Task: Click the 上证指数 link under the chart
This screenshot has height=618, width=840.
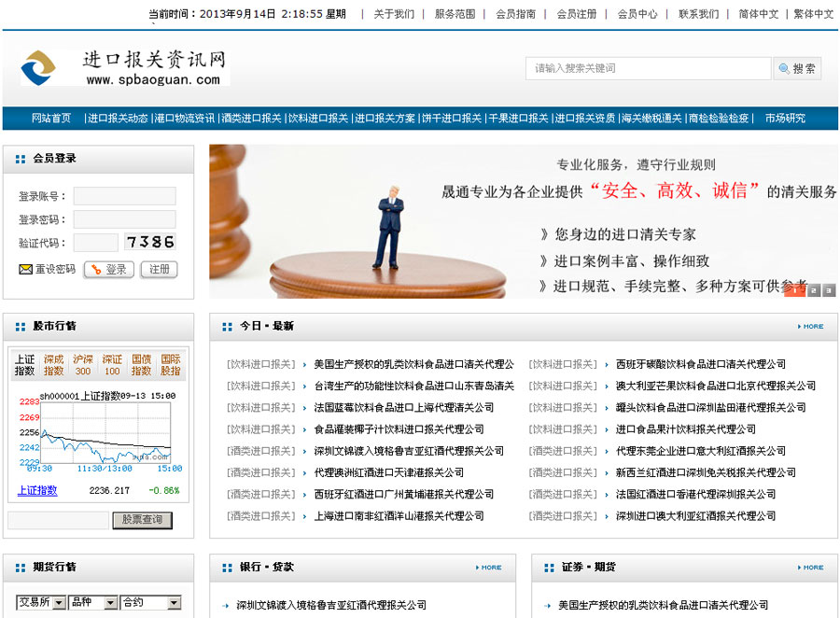Action: [x=37, y=490]
